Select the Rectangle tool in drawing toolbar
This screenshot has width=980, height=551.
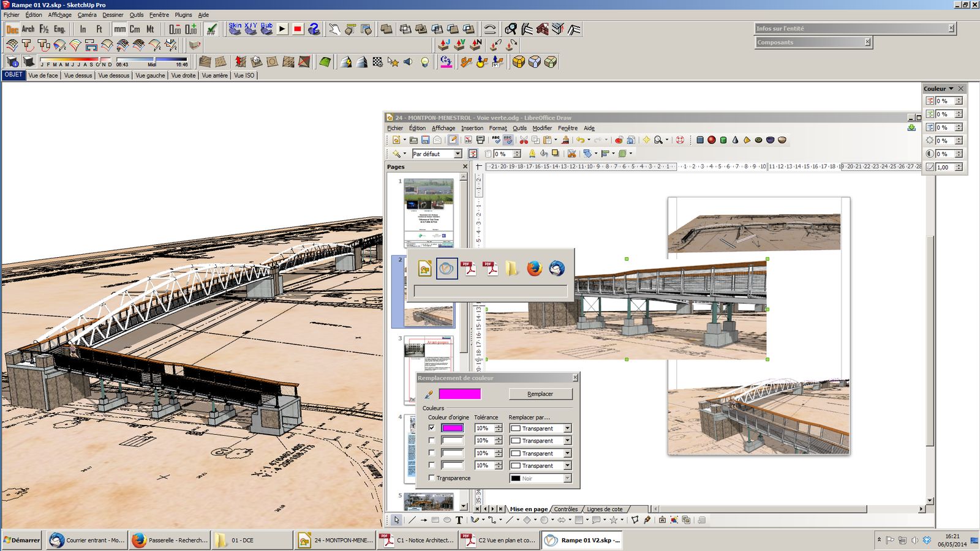[x=435, y=520]
